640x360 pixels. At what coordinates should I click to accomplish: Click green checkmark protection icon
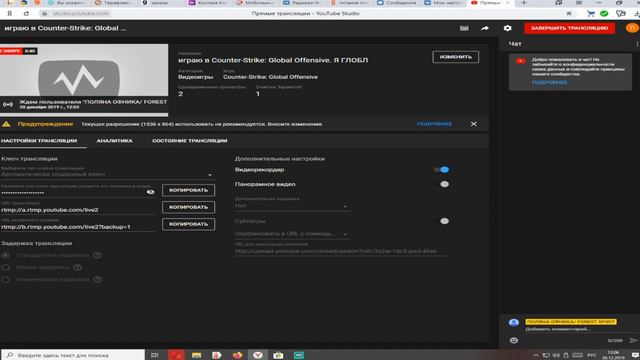604,13
